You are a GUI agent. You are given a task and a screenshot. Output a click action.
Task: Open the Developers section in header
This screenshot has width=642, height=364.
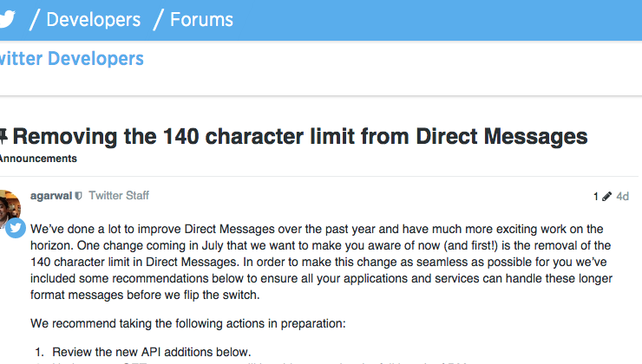pyautogui.click(x=93, y=19)
